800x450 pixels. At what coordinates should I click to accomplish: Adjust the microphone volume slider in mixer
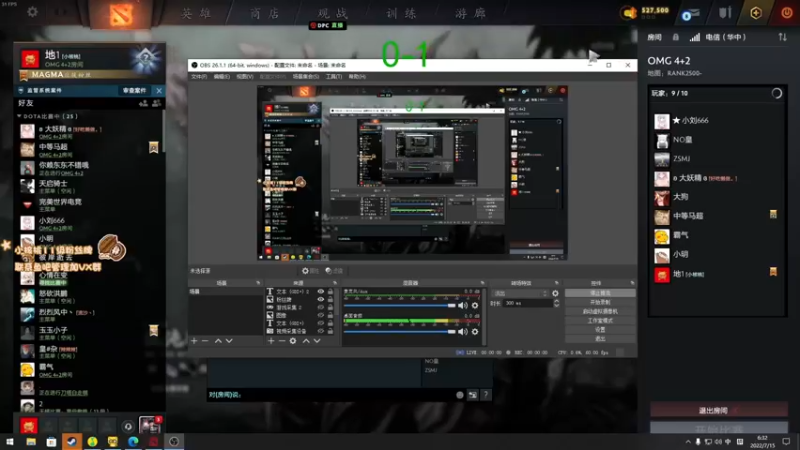point(399,306)
